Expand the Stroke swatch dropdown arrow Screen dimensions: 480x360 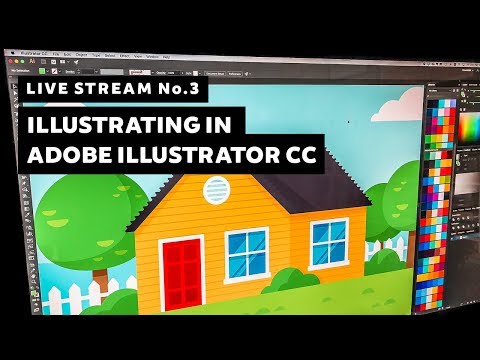(59, 72)
